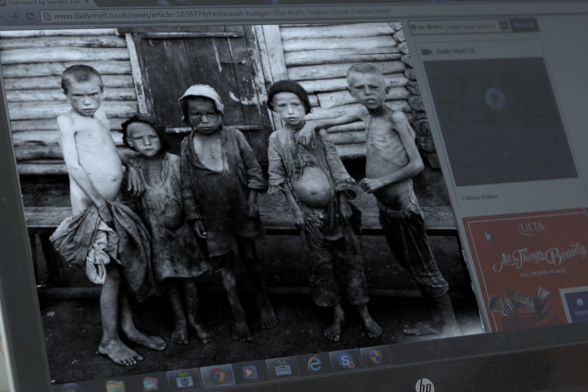This screenshot has width=588, height=392.
Task: Click the video camera icon beside Daily Mail US
Action: pos(426,52)
